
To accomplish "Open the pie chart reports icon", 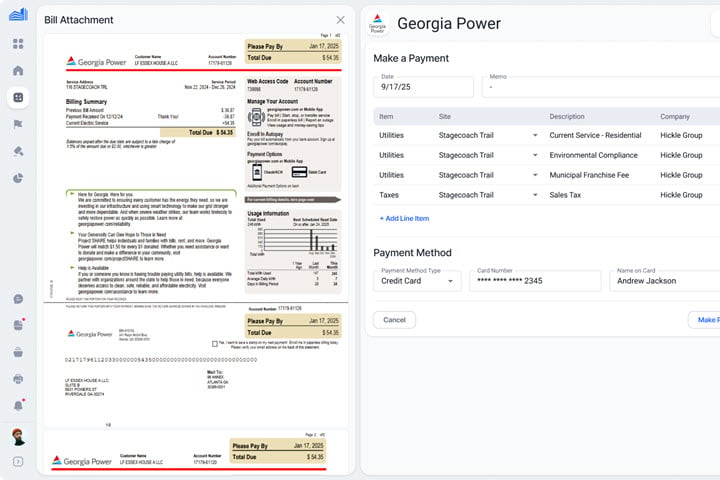I will pos(18,178).
